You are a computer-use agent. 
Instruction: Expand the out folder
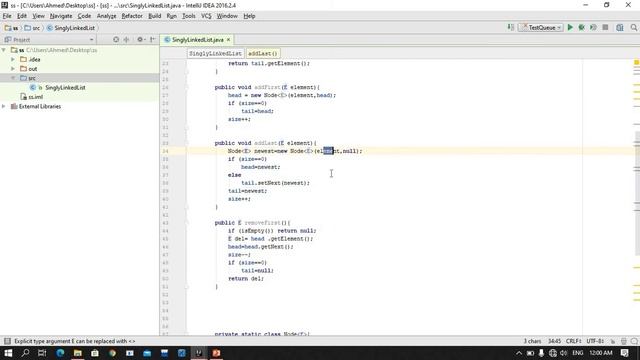[13, 69]
